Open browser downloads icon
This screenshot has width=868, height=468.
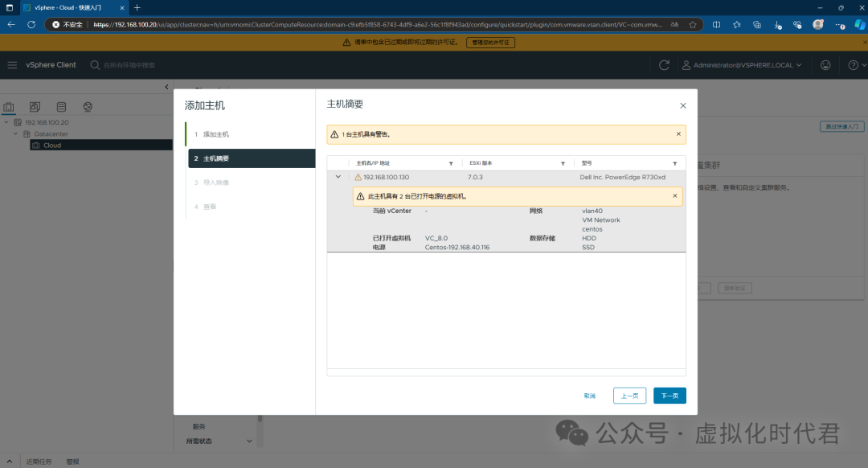(x=777, y=25)
